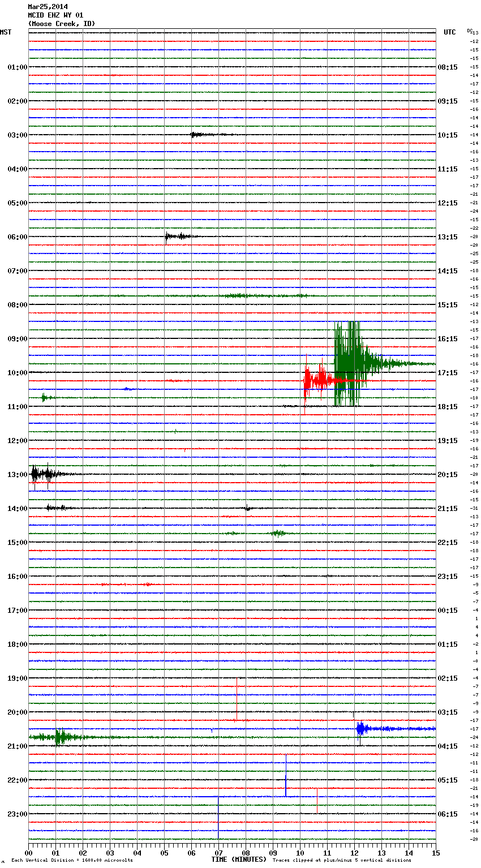This screenshot has height=868, width=481.
Task: Click minute tick label 12
Action: pos(354,853)
